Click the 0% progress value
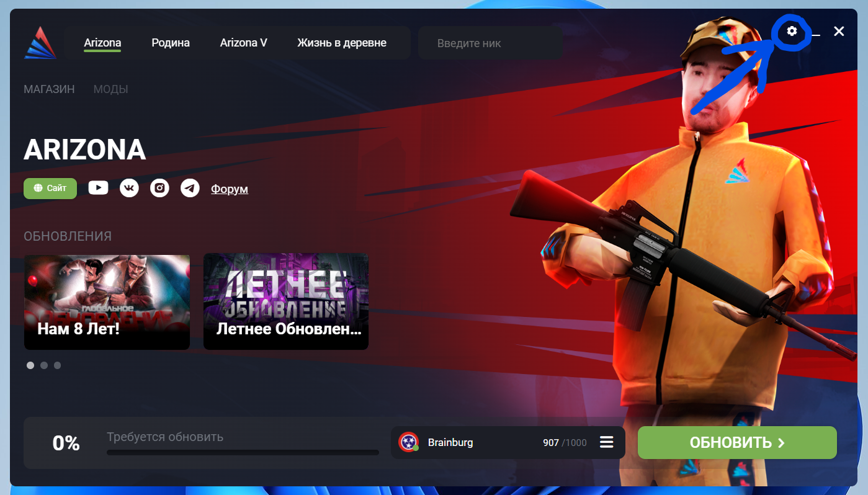 point(66,443)
